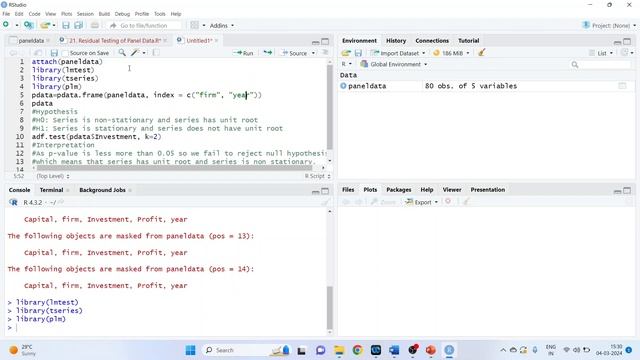Open File Explorer from the taskbar
The image size is (640, 360).
[339, 350]
